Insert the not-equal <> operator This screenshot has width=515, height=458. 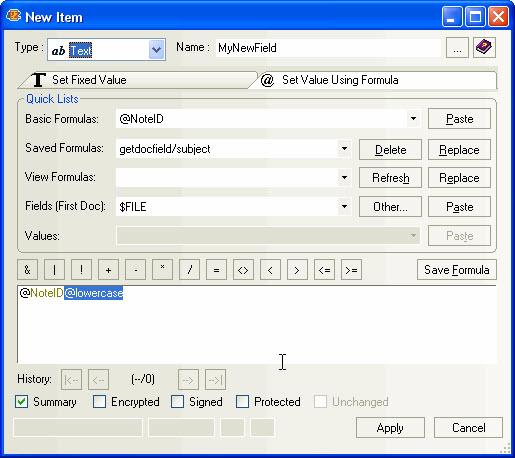click(243, 270)
